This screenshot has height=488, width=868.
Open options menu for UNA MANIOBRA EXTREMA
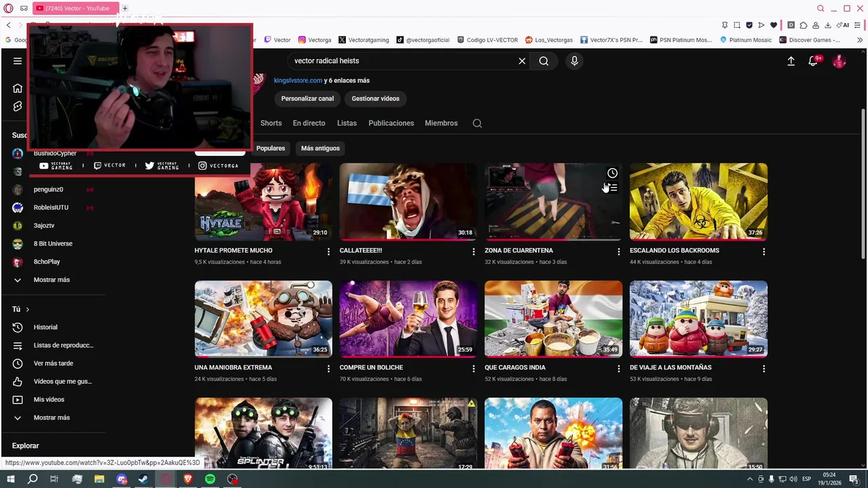point(328,369)
